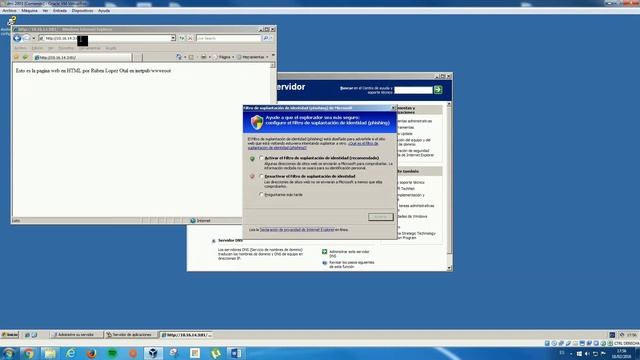640x360 pixels.
Task: Launch Google Chrome from the taskbar
Action: pyautogui.click(x=29, y=353)
